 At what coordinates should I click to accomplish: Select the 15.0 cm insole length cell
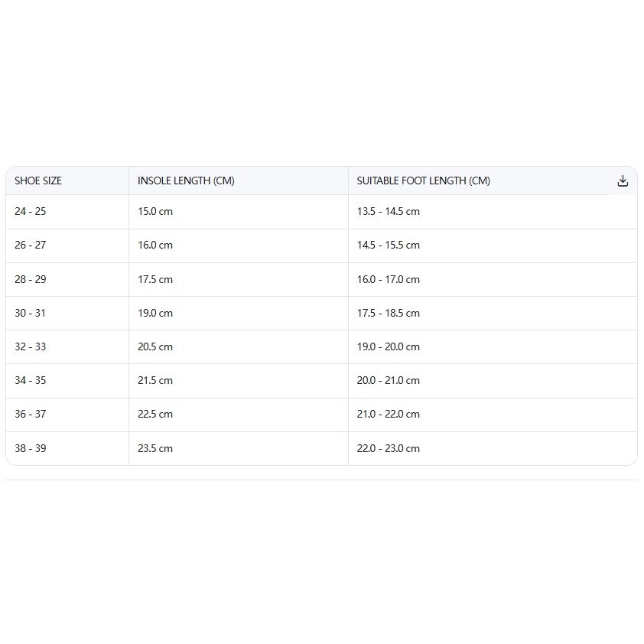coord(238,212)
